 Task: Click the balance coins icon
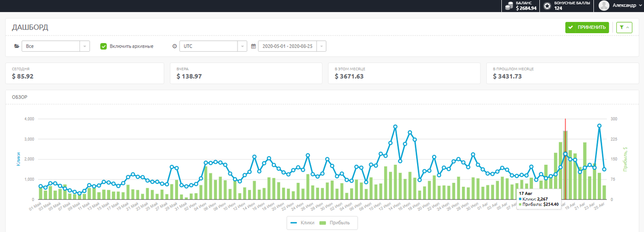click(509, 6)
